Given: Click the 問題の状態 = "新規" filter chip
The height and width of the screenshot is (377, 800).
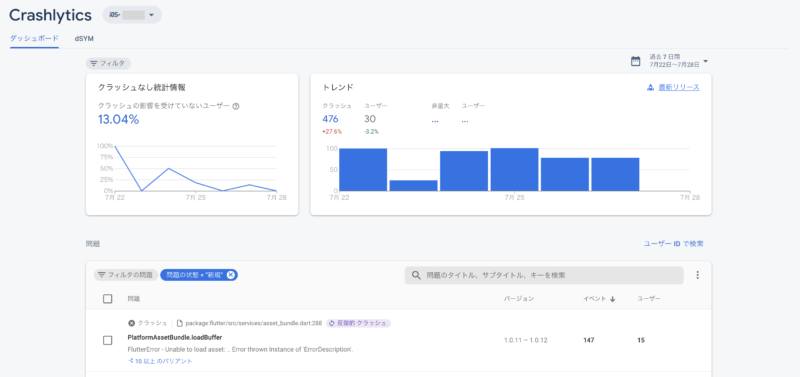Looking at the screenshot, I should coord(199,275).
